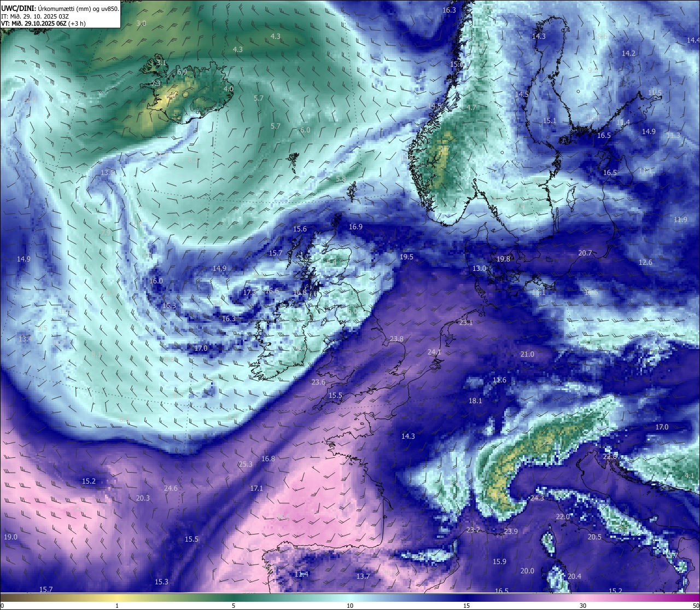The width and height of the screenshot is (700, 610).
Task: Click the map value 19.5 over the North Sea
Action: [x=406, y=257]
